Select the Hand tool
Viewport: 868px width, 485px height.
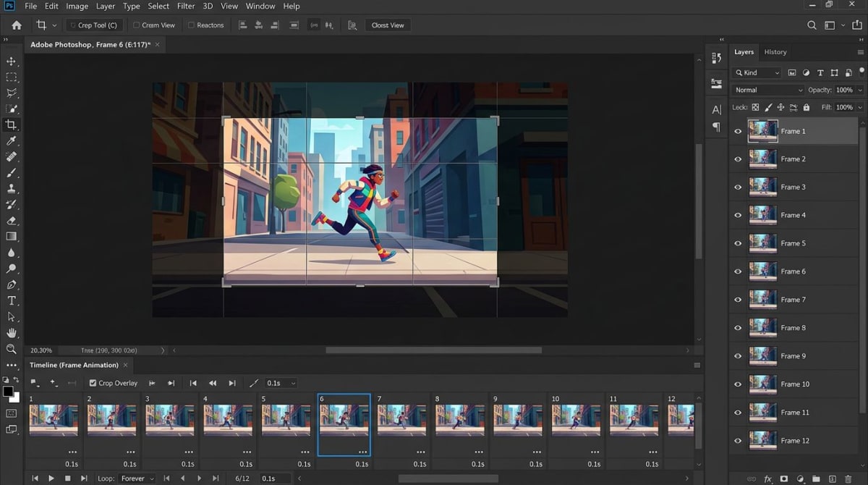12,332
